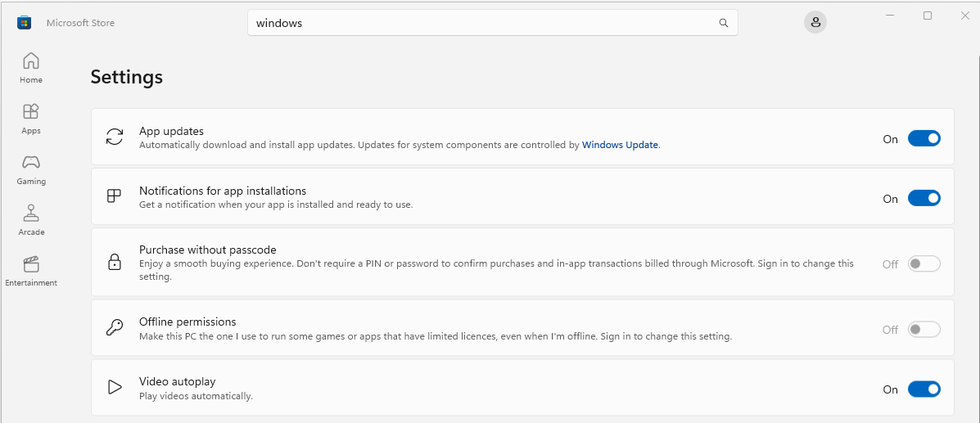The image size is (980, 423).
Task: Turn off App updates toggle
Action: (924, 139)
